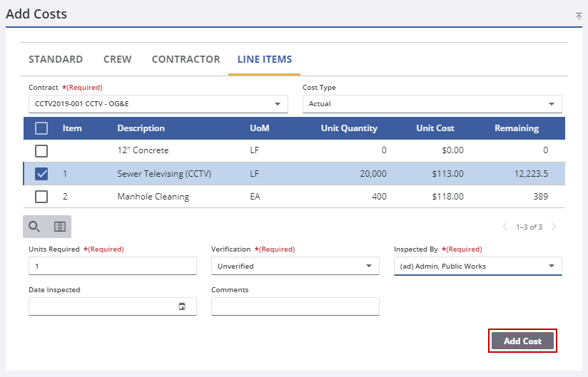588x377 pixels.
Task: Select the Manhole Cleaning row checkbox
Action: click(41, 196)
